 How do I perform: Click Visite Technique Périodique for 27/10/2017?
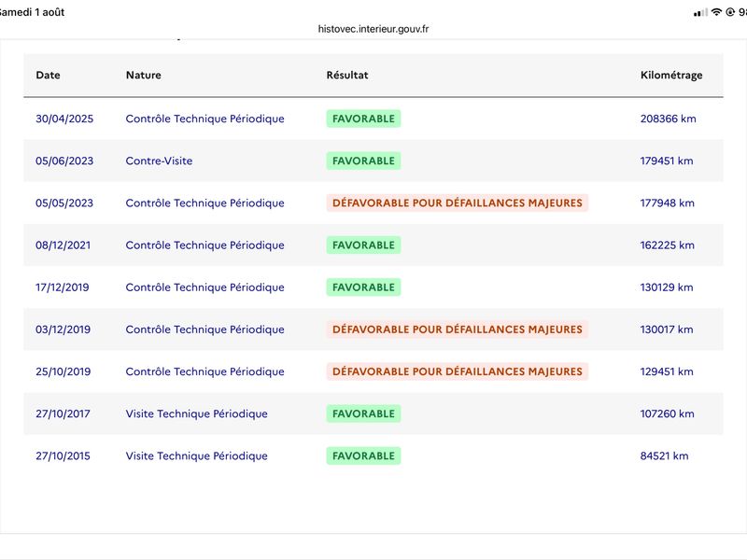point(197,413)
